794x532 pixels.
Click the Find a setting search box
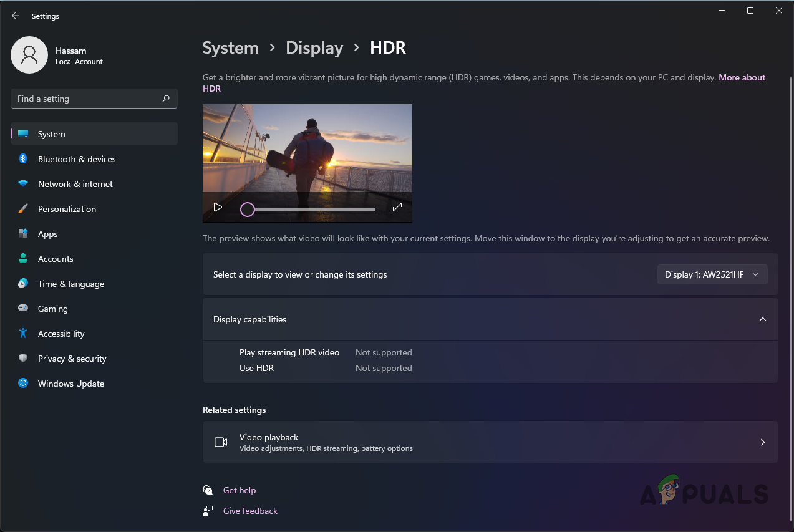pos(87,99)
